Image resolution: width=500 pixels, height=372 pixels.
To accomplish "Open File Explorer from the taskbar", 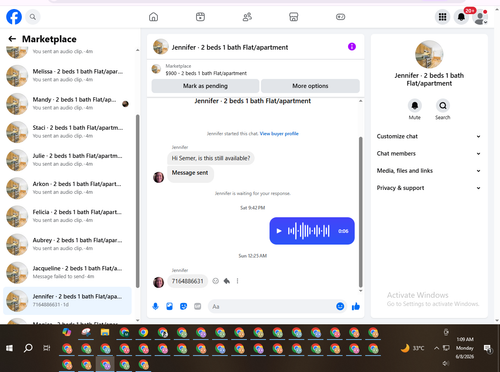I will tap(105, 332).
